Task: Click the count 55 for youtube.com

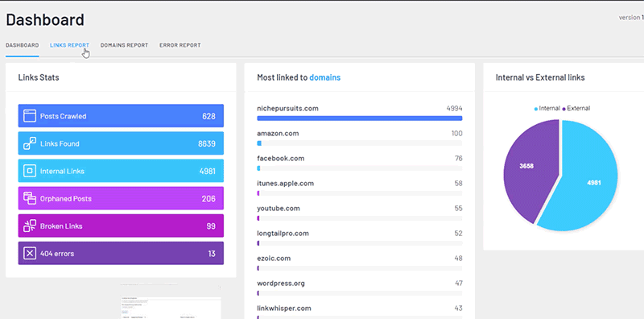Action: point(458,209)
